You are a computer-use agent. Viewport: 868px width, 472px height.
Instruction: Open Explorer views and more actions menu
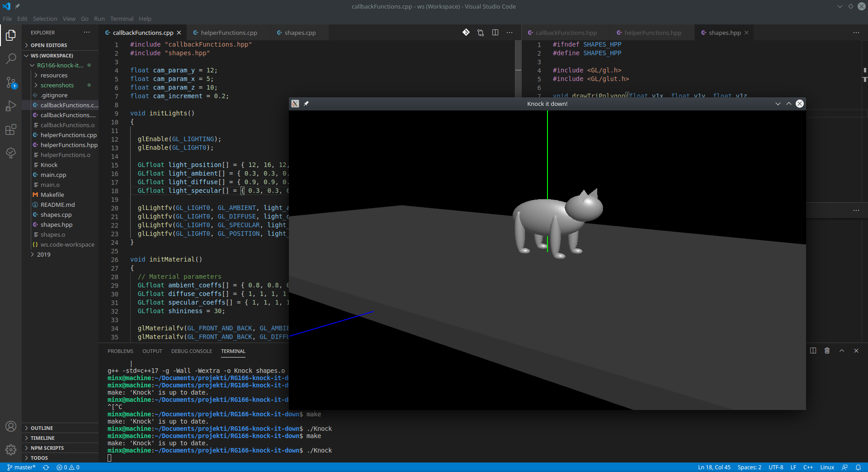point(87,33)
